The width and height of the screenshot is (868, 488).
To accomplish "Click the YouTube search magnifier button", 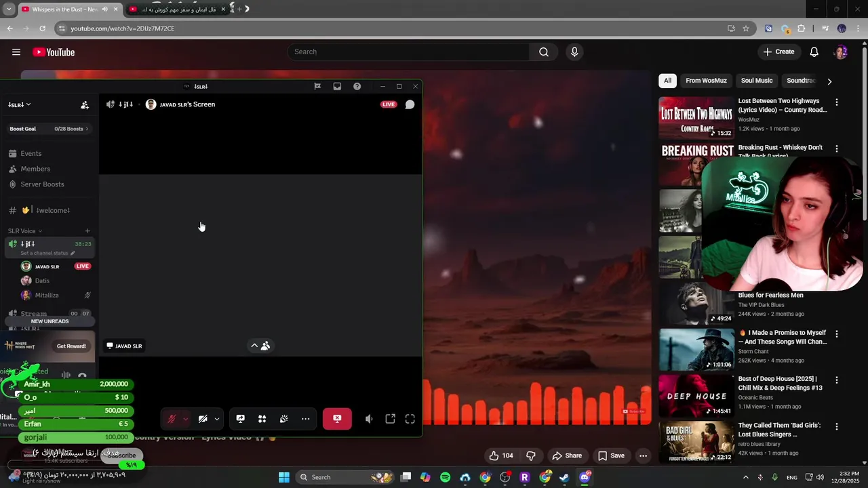I will click(544, 52).
